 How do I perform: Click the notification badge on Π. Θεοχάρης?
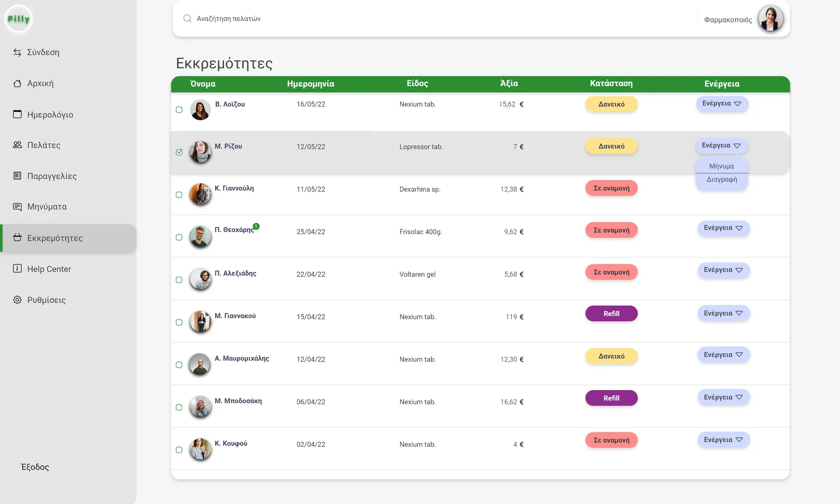point(256,226)
